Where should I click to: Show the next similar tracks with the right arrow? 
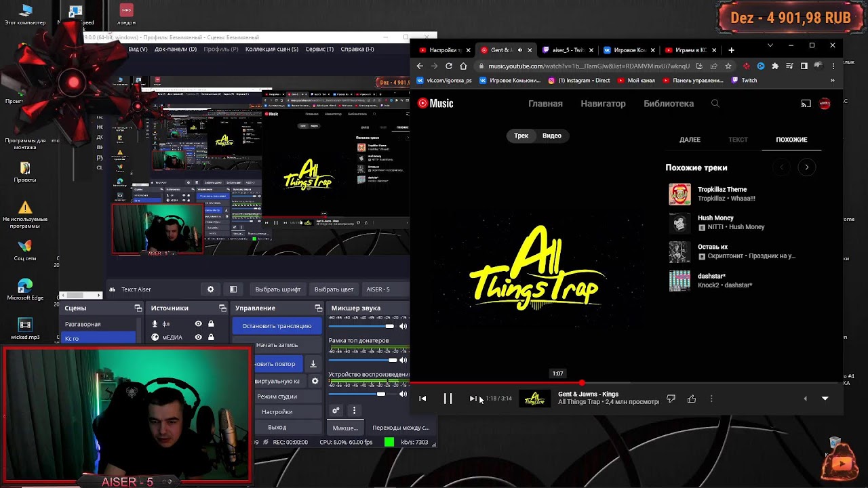click(x=806, y=167)
